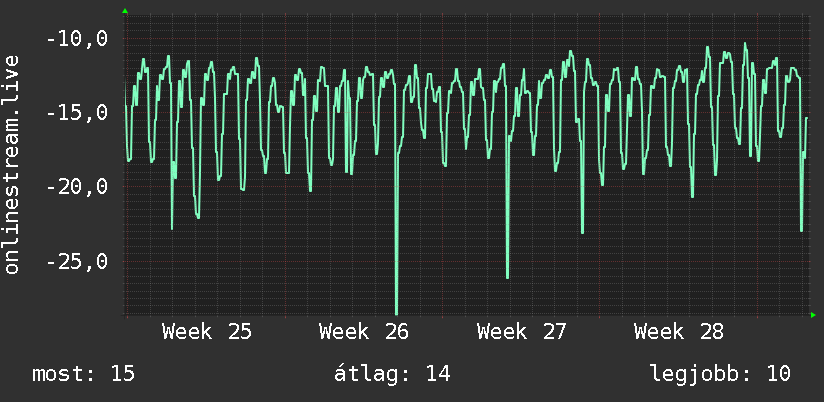This screenshot has width=824, height=402.
Task: Click the green arrow ending the x-axis
Action: (x=813, y=315)
